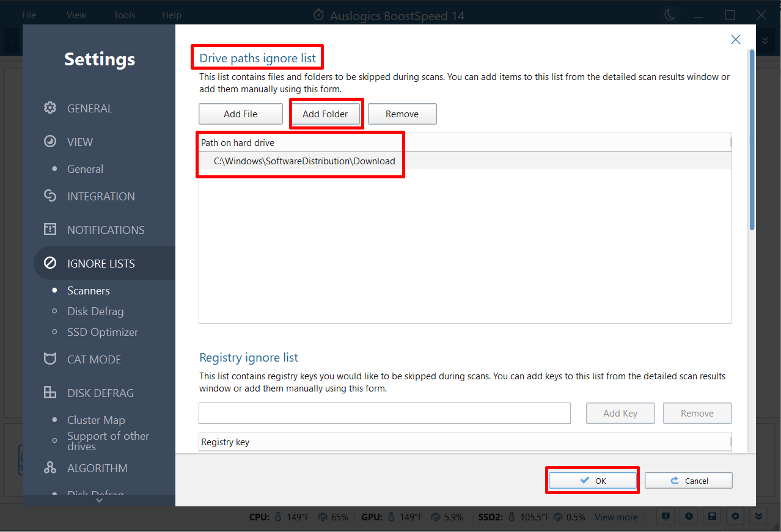
Task: Click the stopwatch icon beside Auslogics BoostSpeed title
Action: click(x=318, y=15)
